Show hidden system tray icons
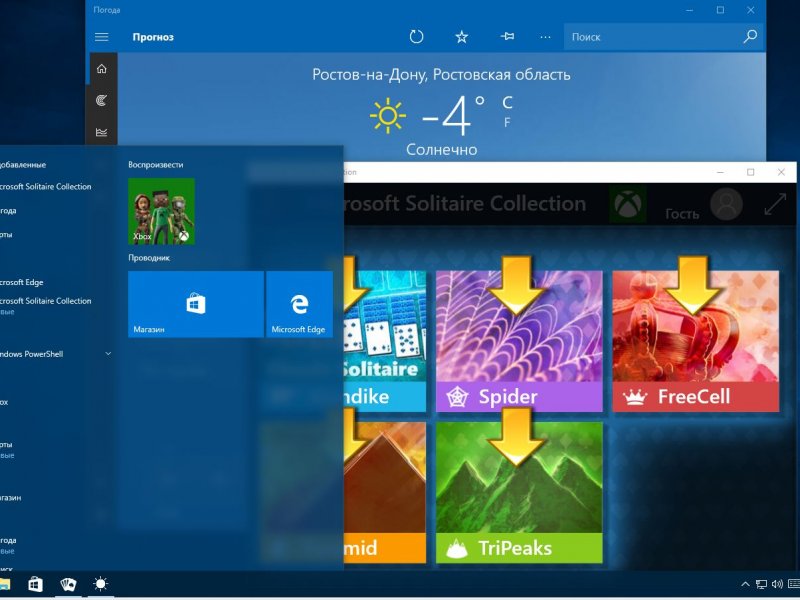 (x=745, y=584)
